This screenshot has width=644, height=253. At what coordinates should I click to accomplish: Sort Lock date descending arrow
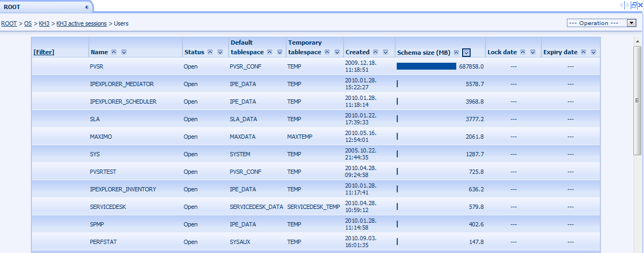pos(533,52)
